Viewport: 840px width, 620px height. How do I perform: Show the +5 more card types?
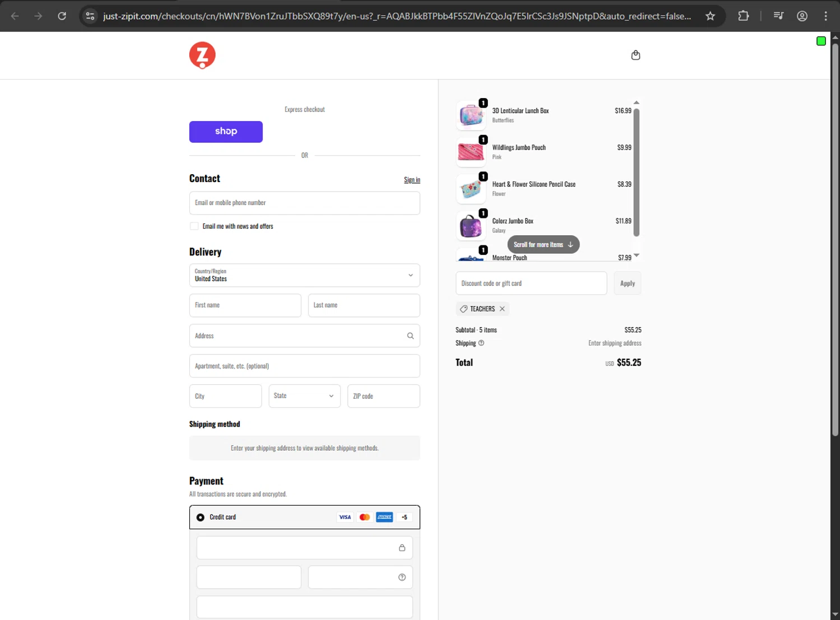(x=404, y=517)
